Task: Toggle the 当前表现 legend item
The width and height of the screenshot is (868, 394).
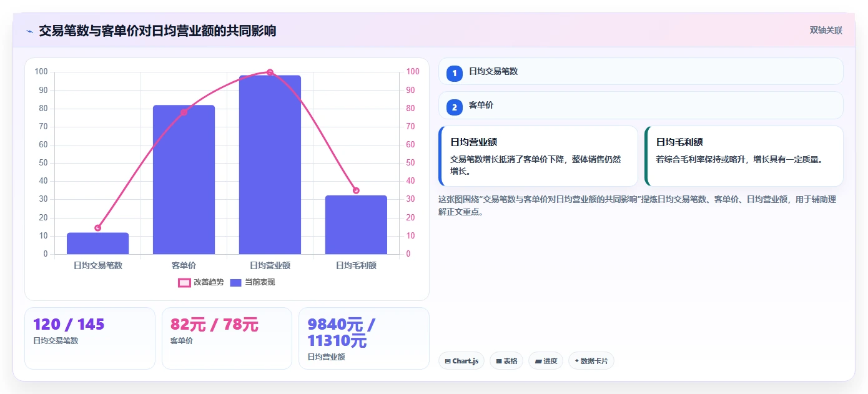Action: 252,282
